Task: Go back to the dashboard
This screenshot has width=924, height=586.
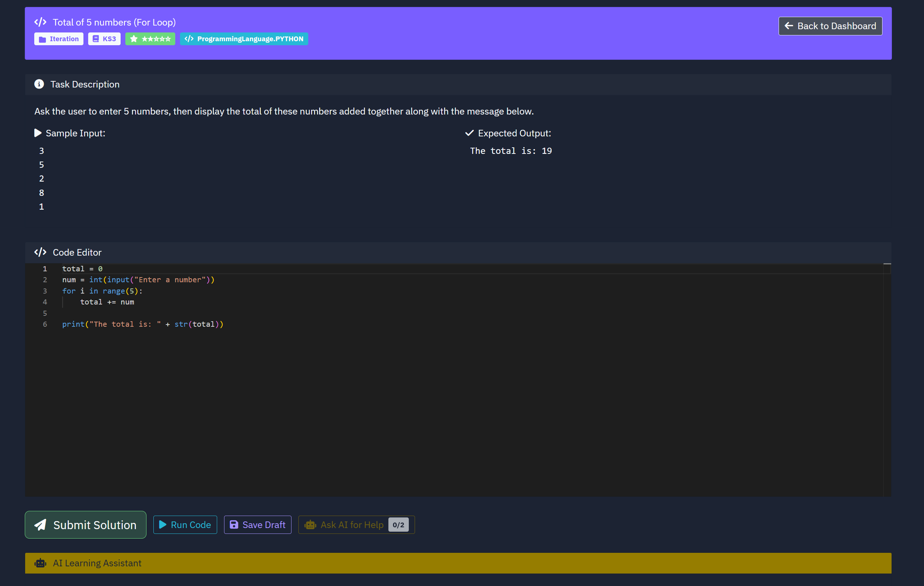Action: click(830, 26)
